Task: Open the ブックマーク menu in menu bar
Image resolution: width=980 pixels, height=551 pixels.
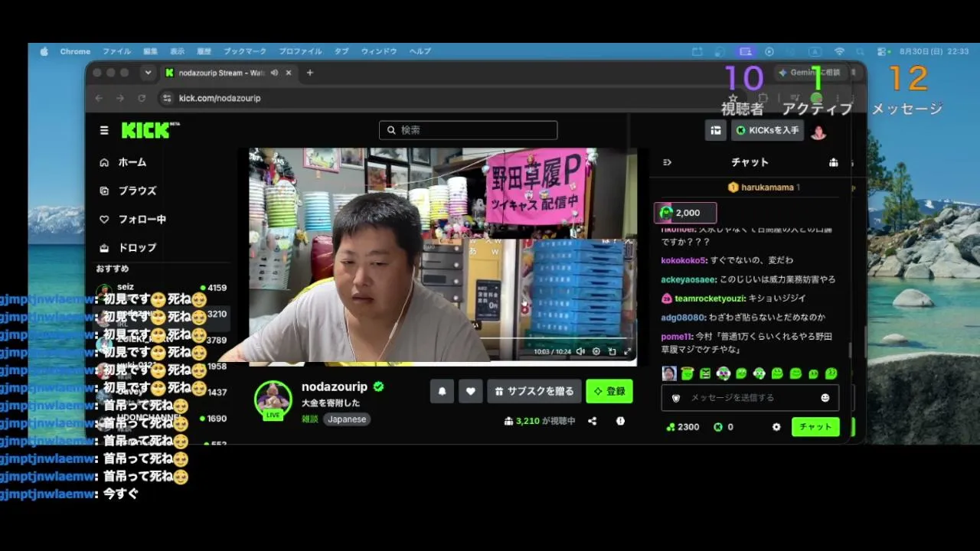Action: (245, 51)
